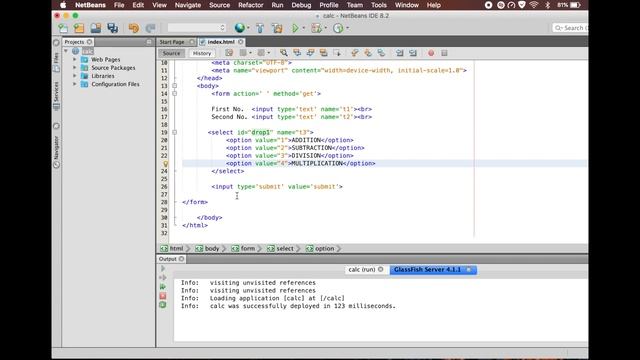Click the red Start Macro Recording icon
This screenshot has height=360, width=640.
tap(431, 53)
